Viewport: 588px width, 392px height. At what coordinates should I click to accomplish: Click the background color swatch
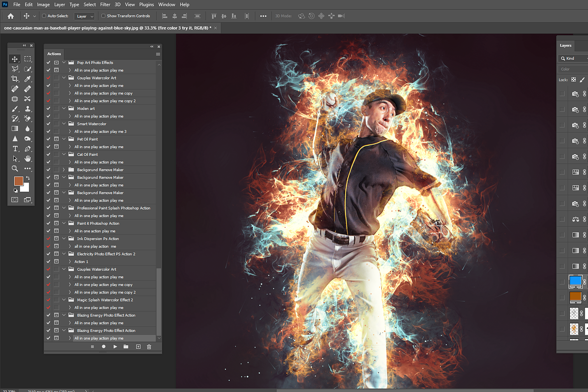pos(25,188)
